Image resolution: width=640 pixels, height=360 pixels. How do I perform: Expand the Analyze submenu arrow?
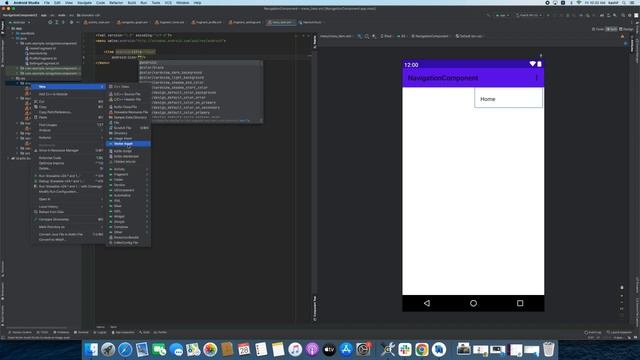(102, 130)
